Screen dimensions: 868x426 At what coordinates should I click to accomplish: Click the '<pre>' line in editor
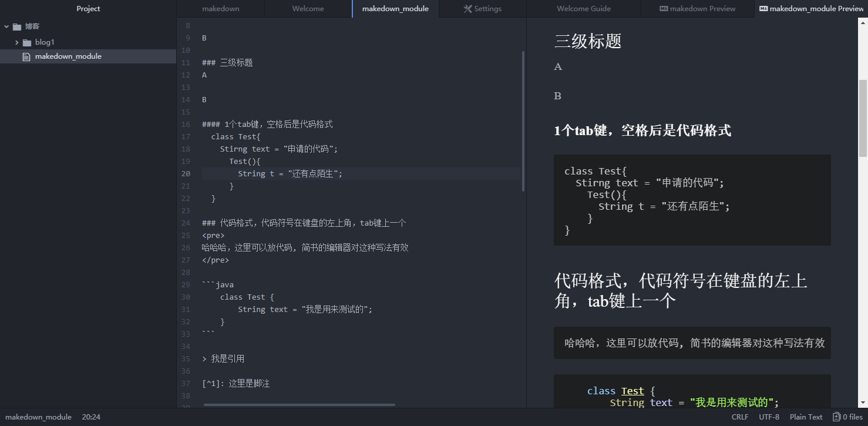(x=213, y=235)
